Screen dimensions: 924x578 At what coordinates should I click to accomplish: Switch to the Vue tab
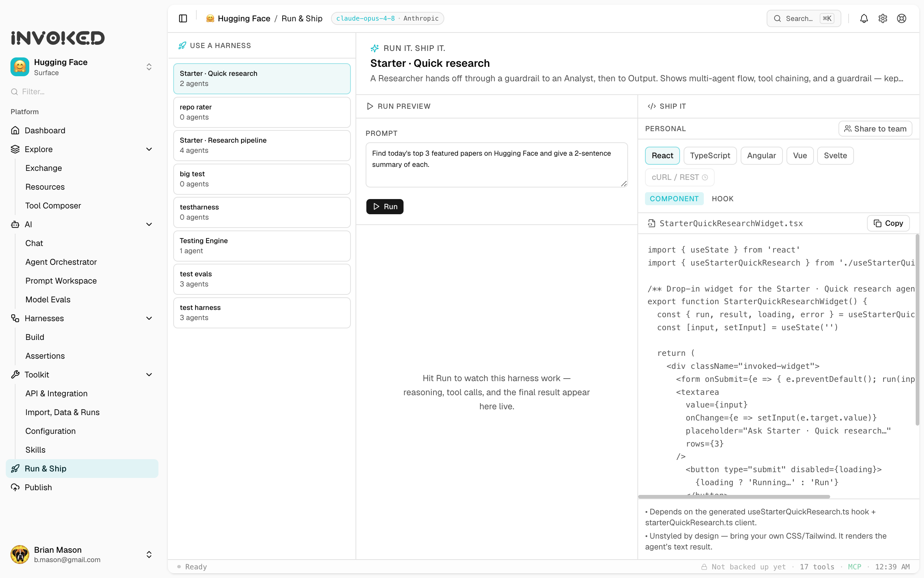(800, 156)
